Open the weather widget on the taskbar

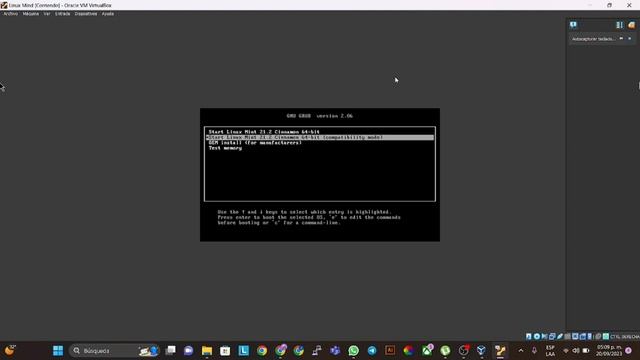click(x=9, y=351)
